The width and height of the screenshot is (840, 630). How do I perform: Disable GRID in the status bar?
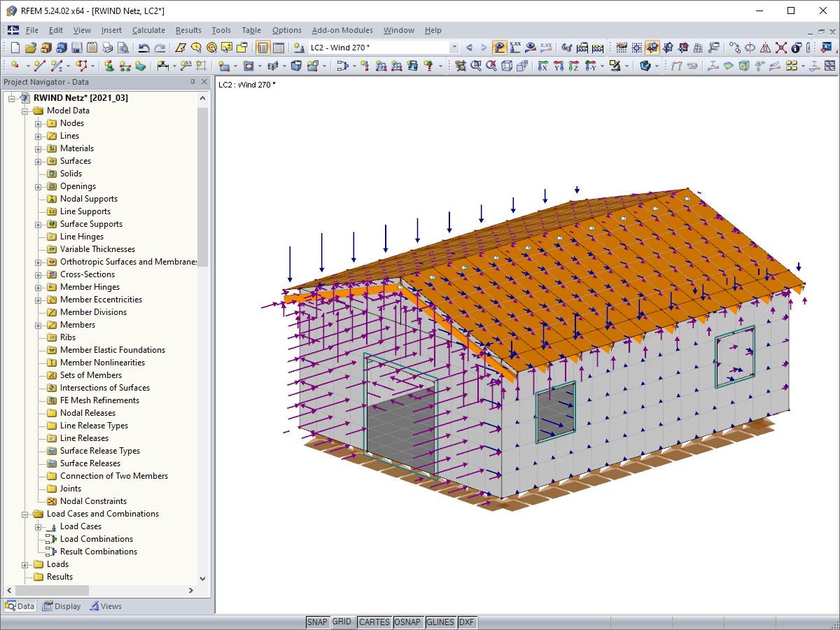point(343,622)
